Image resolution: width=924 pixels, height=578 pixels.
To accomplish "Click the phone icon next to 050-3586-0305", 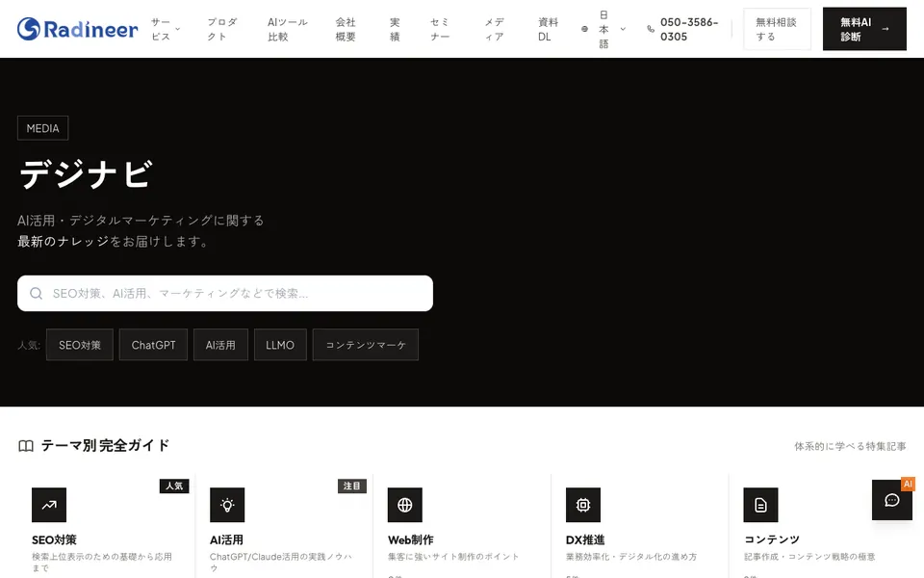I will pyautogui.click(x=651, y=29).
